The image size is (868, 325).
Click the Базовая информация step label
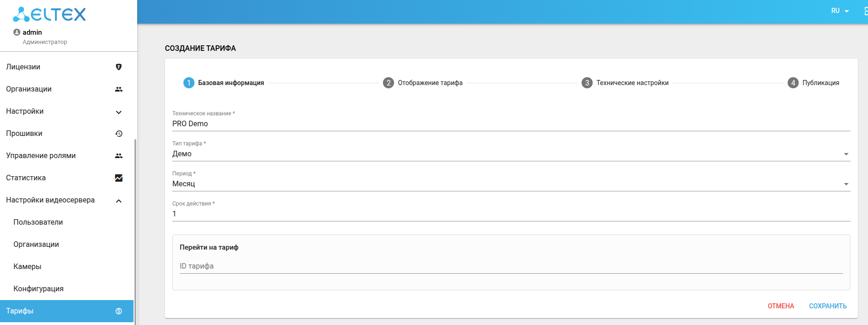(231, 83)
